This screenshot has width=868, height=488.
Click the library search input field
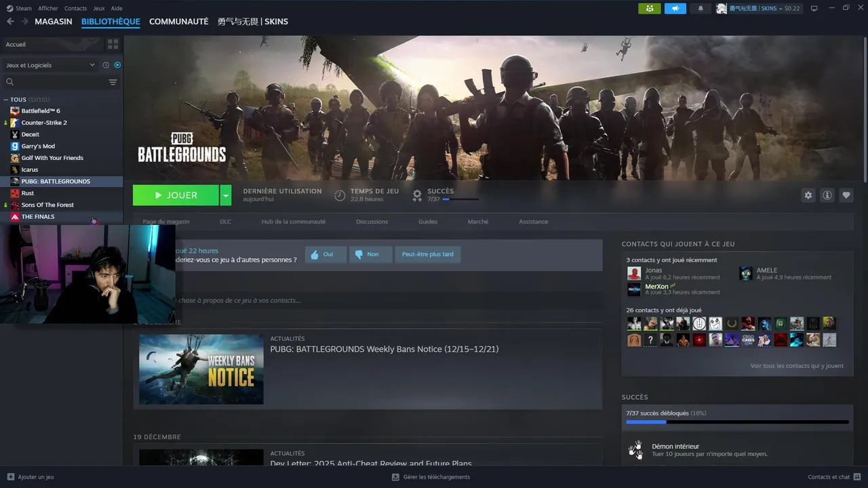tap(61, 82)
